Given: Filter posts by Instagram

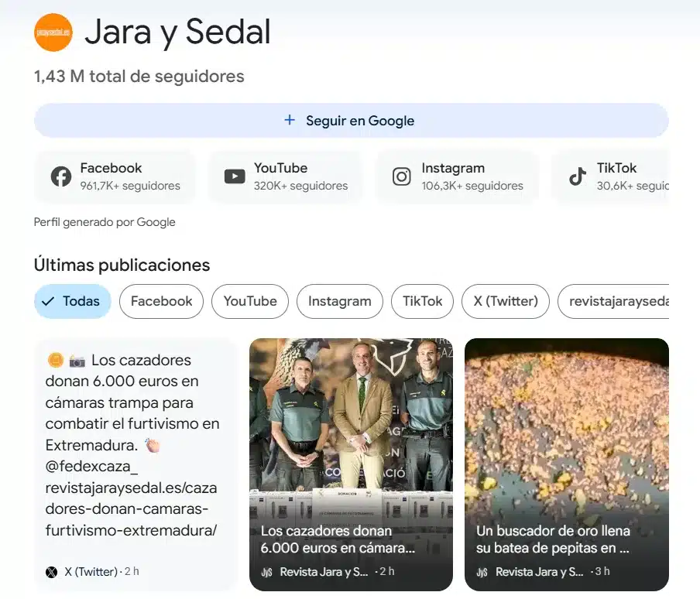Looking at the screenshot, I should tap(339, 301).
